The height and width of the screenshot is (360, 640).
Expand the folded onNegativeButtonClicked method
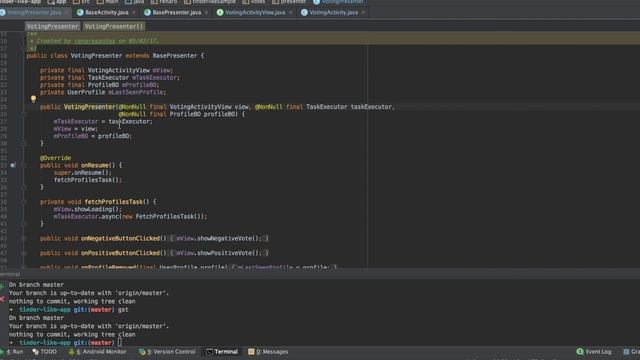[x=24, y=238]
